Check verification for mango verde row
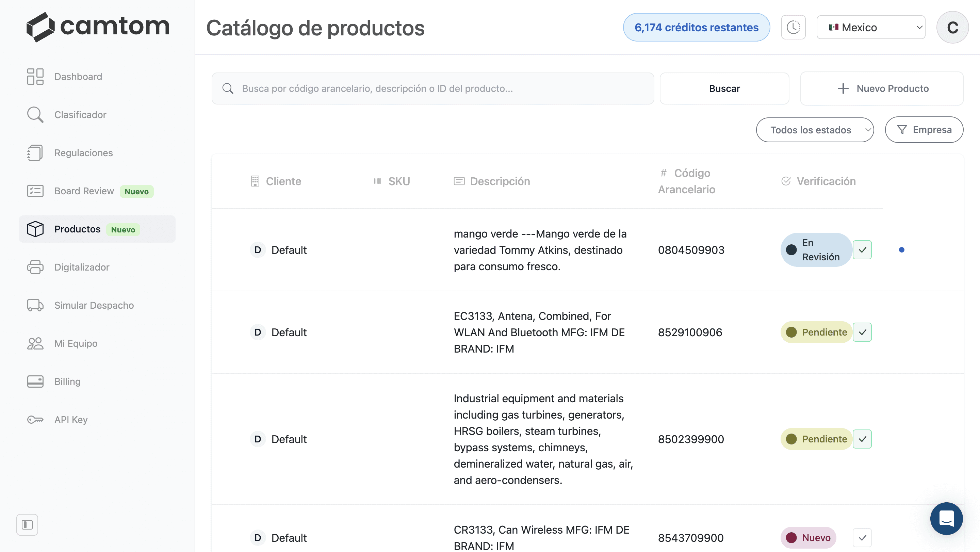The image size is (980, 552). [862, 250]
